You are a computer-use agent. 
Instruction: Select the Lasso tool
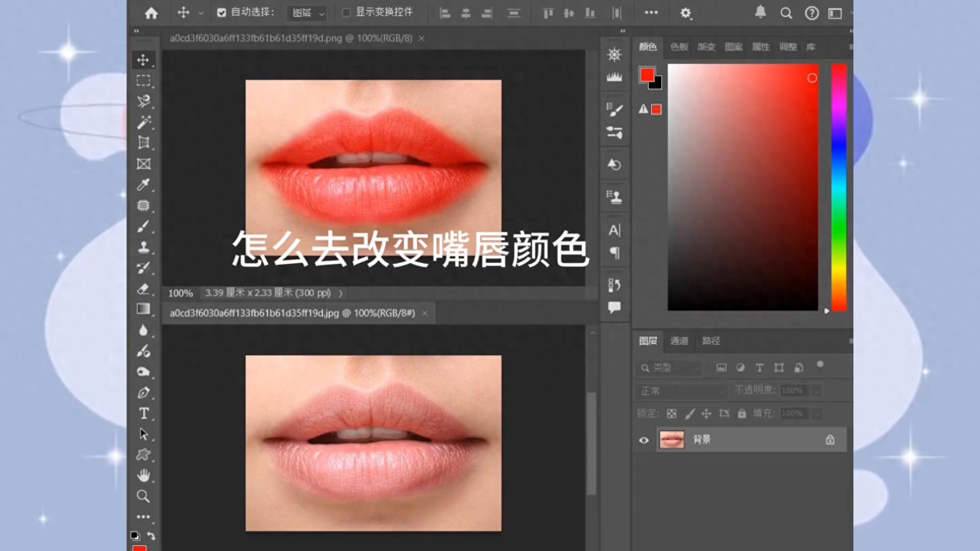(x=143, y=101)
